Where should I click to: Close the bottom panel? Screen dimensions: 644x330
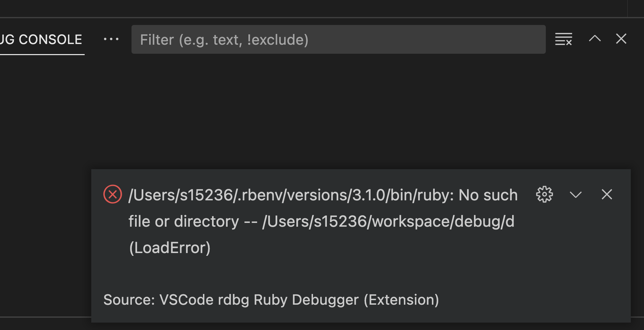click(x=621, y=39)
